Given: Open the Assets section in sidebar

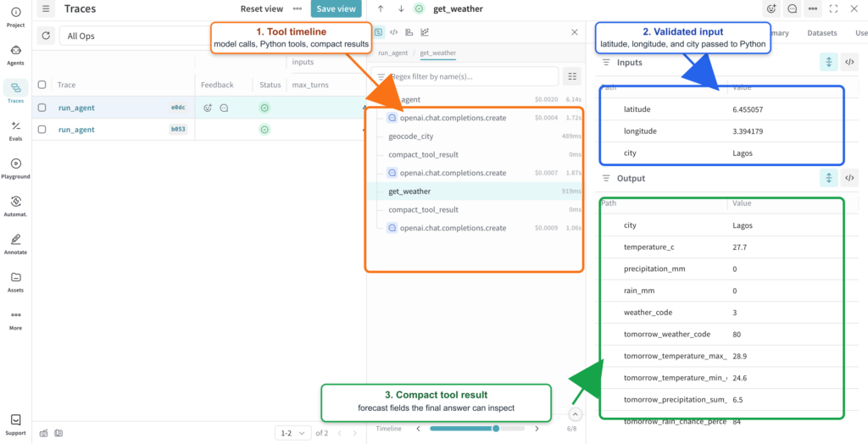Looking at the screenshot, I should (15, 281).
